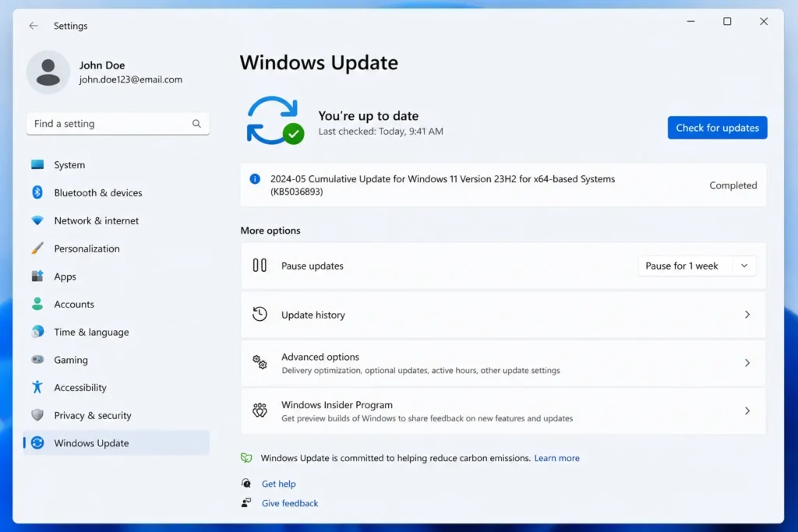The image size is (798, 532).
Task: Click the Time & language globe icon
Action: pyautogui.click(x=37, y=332)
